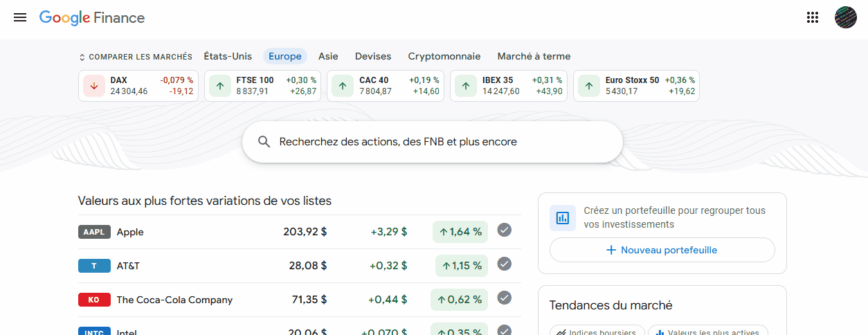Open the Cryptomonnaie tab
This screenshot has width=868, height=335.
click(x=444, y=56)
